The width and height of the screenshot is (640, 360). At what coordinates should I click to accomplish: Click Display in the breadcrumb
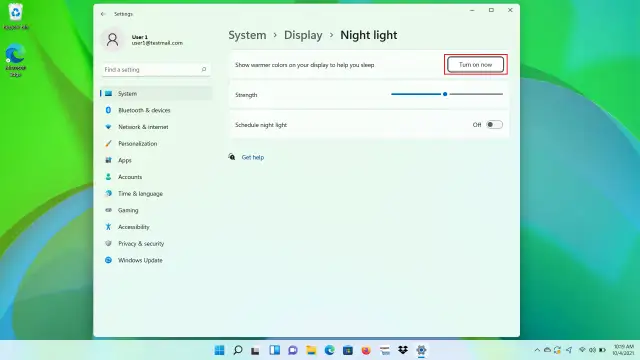pos(303,36)
